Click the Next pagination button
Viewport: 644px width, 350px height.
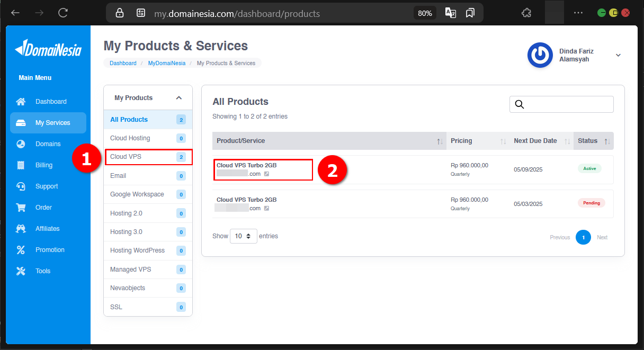click(x=602, y=237)
